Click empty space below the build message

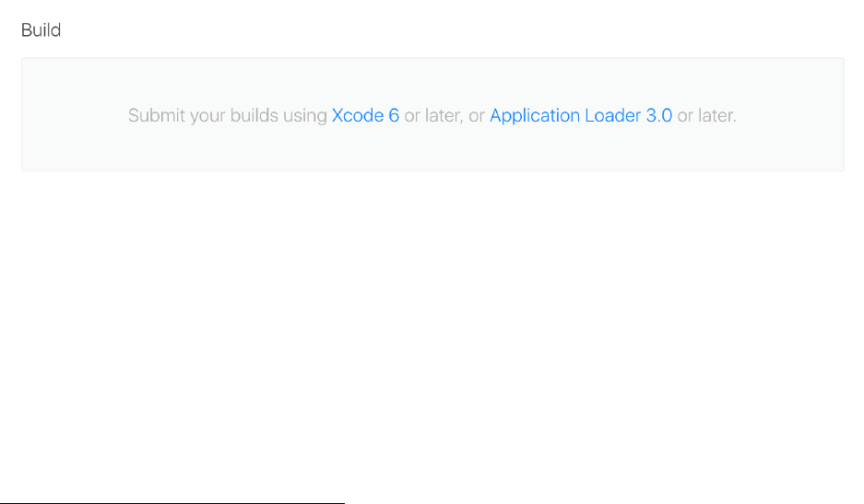coord(432,150)
